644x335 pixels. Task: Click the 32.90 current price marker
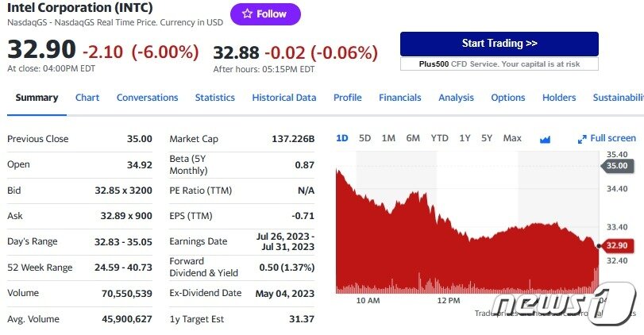click(x=619, y=245)
